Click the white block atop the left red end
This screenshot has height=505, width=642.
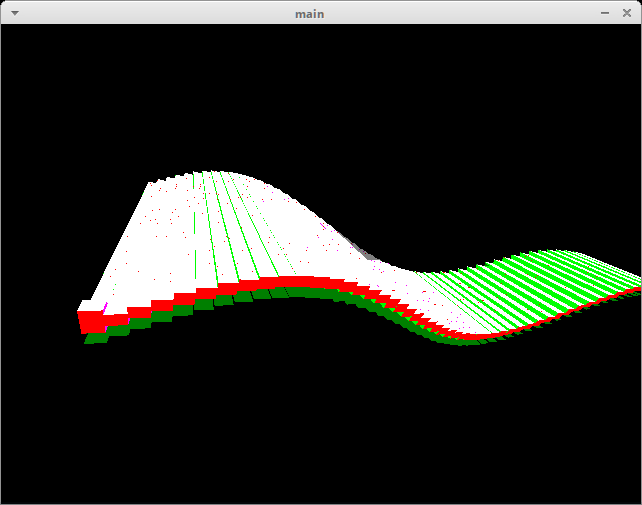coord(91,305)
